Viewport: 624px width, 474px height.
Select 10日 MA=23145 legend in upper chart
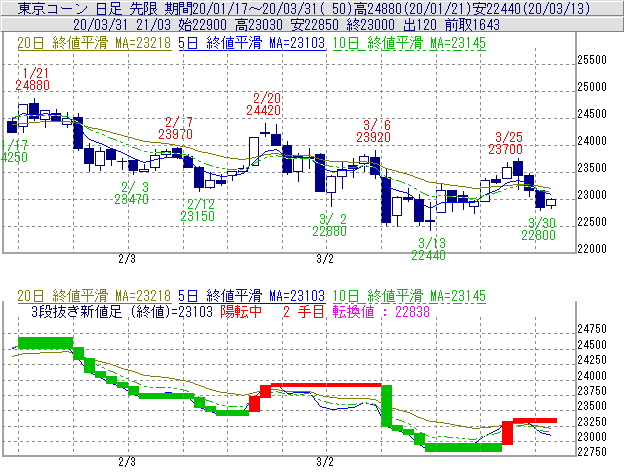point(409,43)
